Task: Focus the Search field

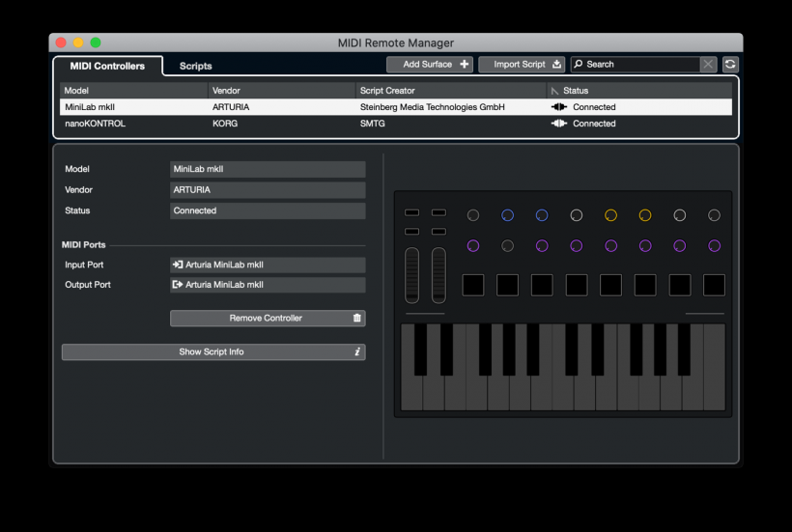Action: tap(636, 64)
